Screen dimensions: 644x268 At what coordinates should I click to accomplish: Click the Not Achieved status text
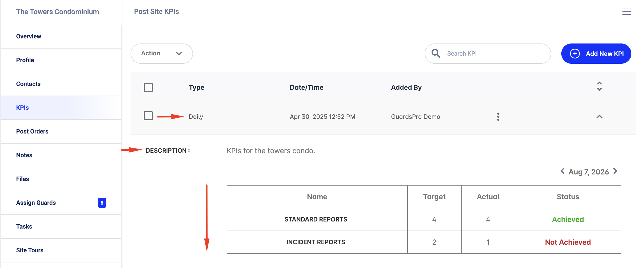click(x=568, y=242)
